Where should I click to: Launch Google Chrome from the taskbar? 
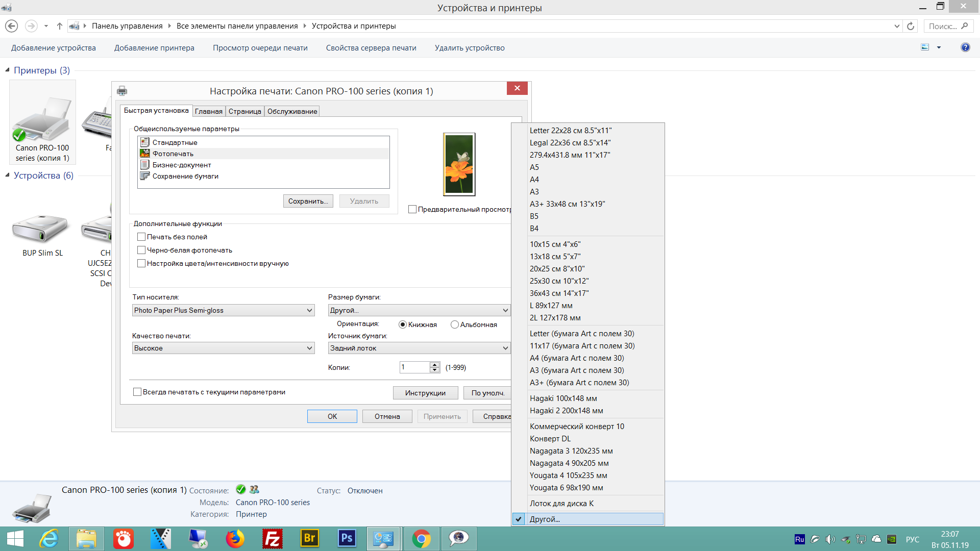pyautogui.click(x=422, y=539)
